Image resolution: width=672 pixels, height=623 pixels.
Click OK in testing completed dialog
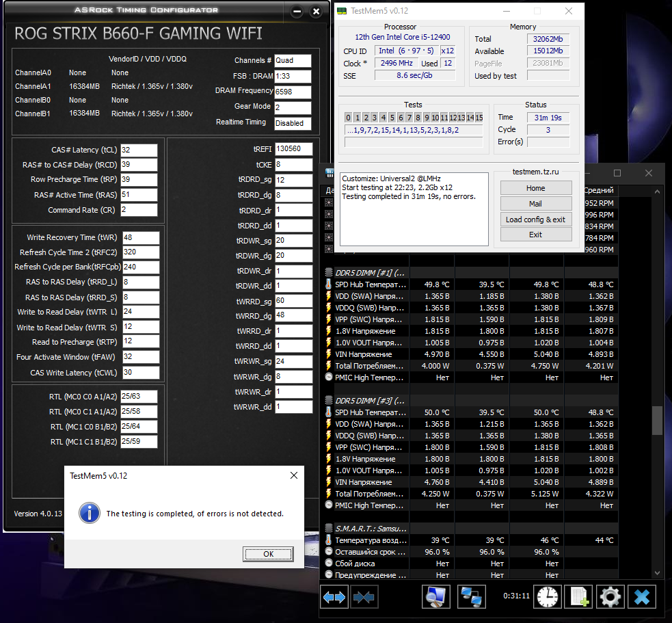268,554
